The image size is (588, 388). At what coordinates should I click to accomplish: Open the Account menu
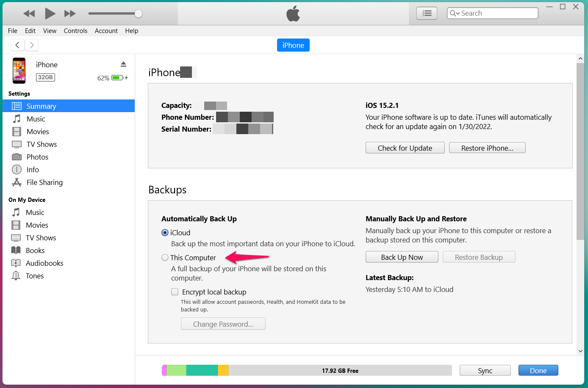[x=106, y=31]
